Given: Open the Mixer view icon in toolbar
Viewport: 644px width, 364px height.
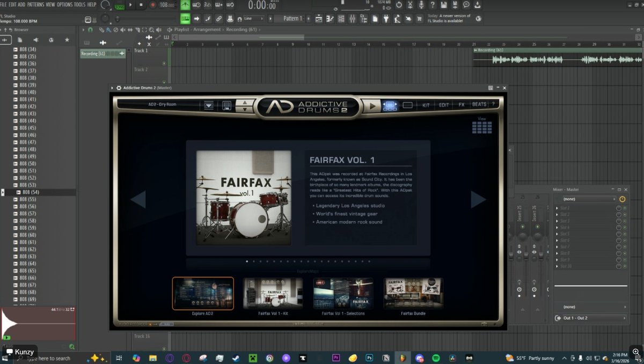Looking at the screenshot, I should tap(352, 18).
